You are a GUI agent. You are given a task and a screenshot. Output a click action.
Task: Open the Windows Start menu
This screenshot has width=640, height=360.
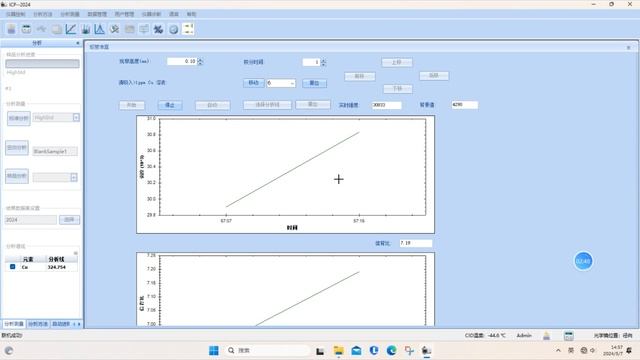tap(213, 351)
